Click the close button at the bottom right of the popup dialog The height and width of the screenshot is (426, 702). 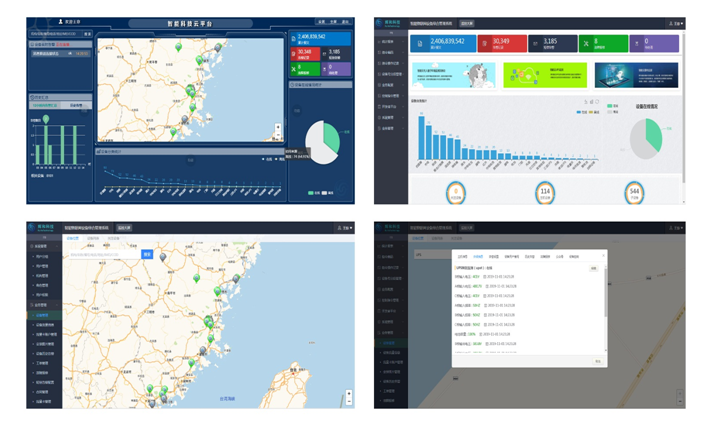[x=598, y=361]
